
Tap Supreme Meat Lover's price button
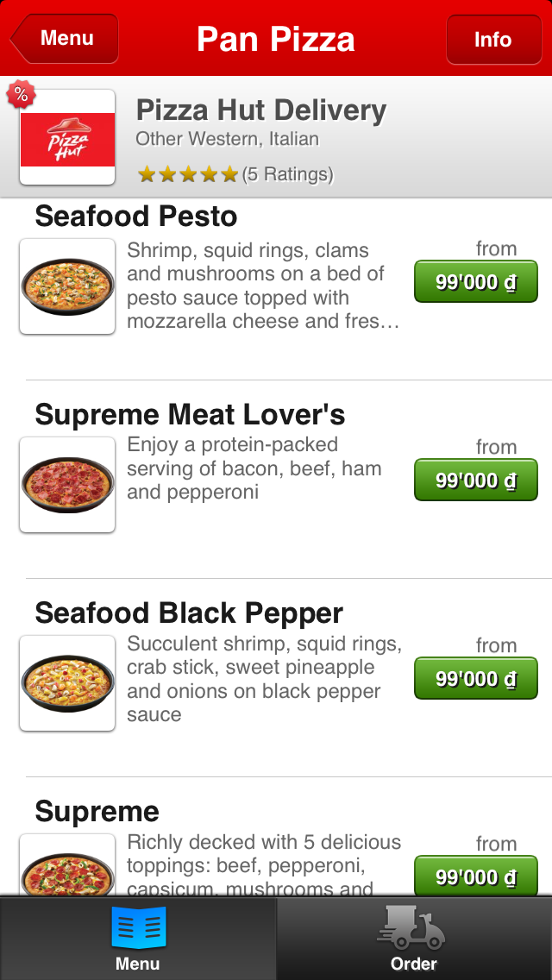[475, 481]
